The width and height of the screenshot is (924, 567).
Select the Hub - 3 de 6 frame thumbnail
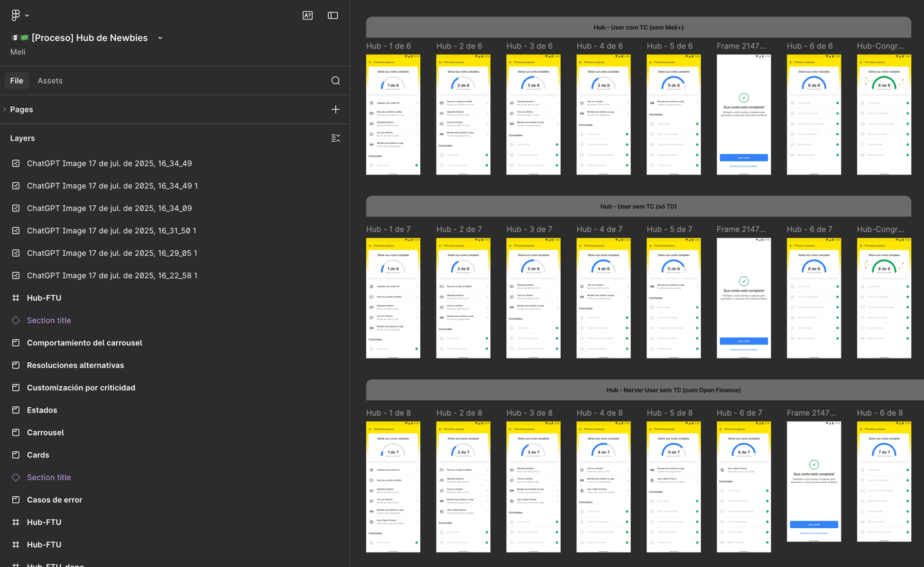pyautogui.click(x=534, y=114)
